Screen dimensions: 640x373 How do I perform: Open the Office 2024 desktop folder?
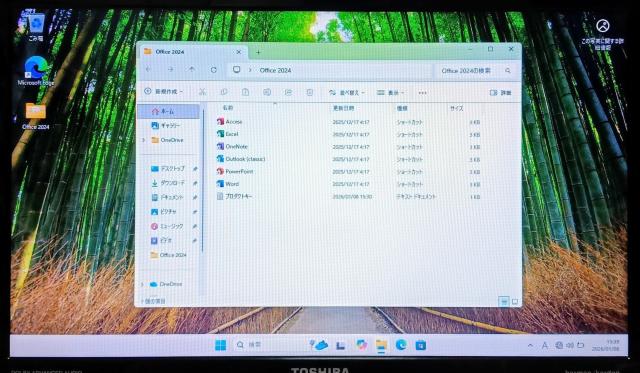tap(36, 116)
